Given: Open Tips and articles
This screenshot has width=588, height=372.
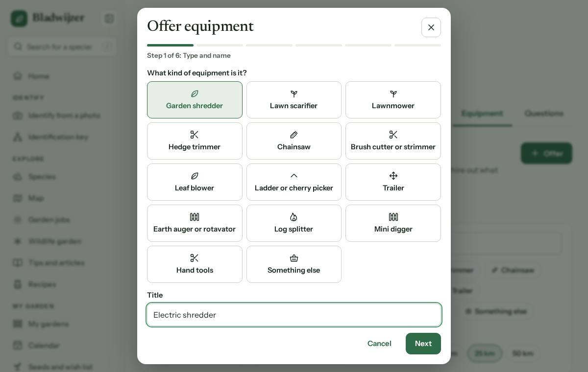Looking at the screenshot, I should (62, 263).
